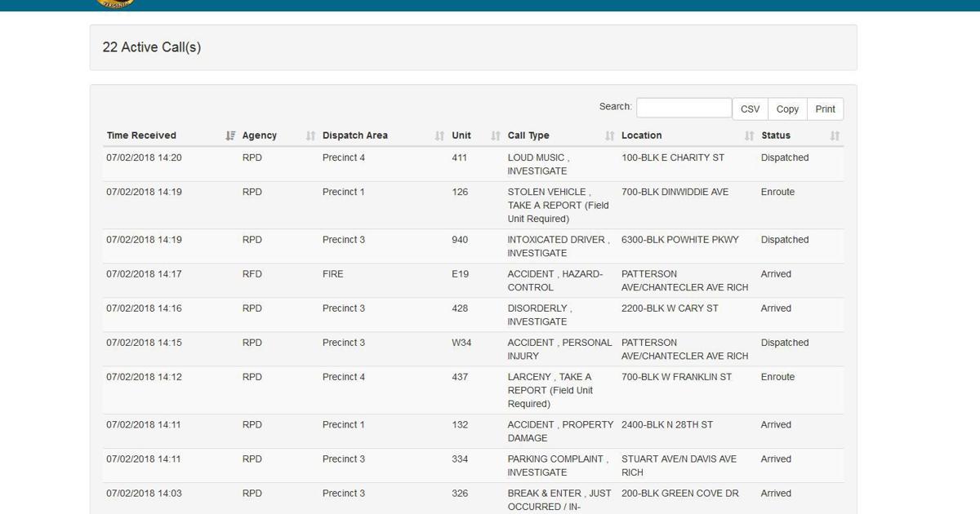This screenshot has height=514, width=980.
Task: Select unit 334 cell
Action: [460, 459]
